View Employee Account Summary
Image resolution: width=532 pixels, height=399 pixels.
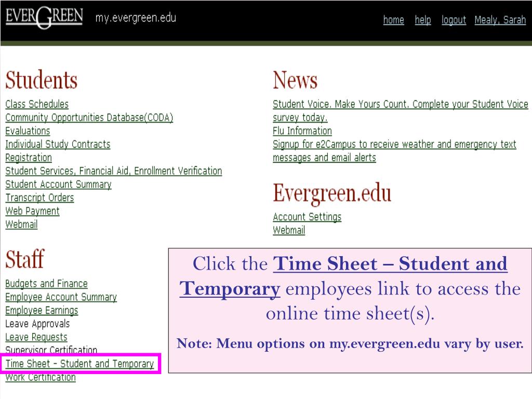61,297
